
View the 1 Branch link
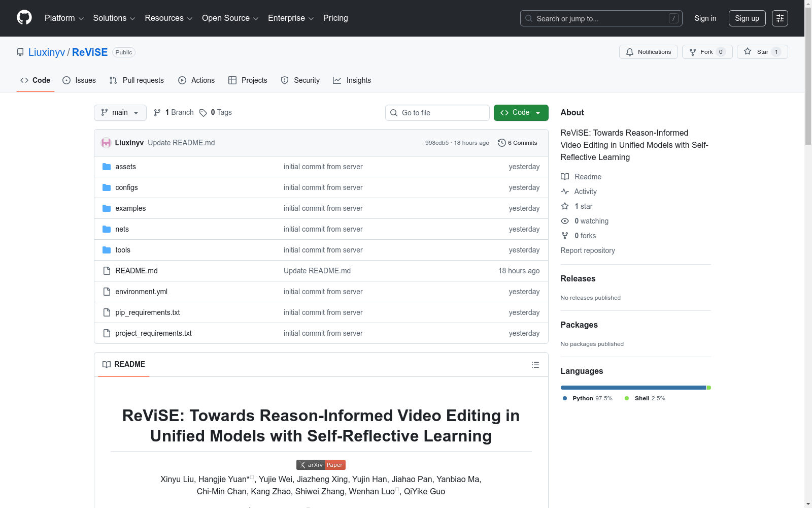click(174, 112)
